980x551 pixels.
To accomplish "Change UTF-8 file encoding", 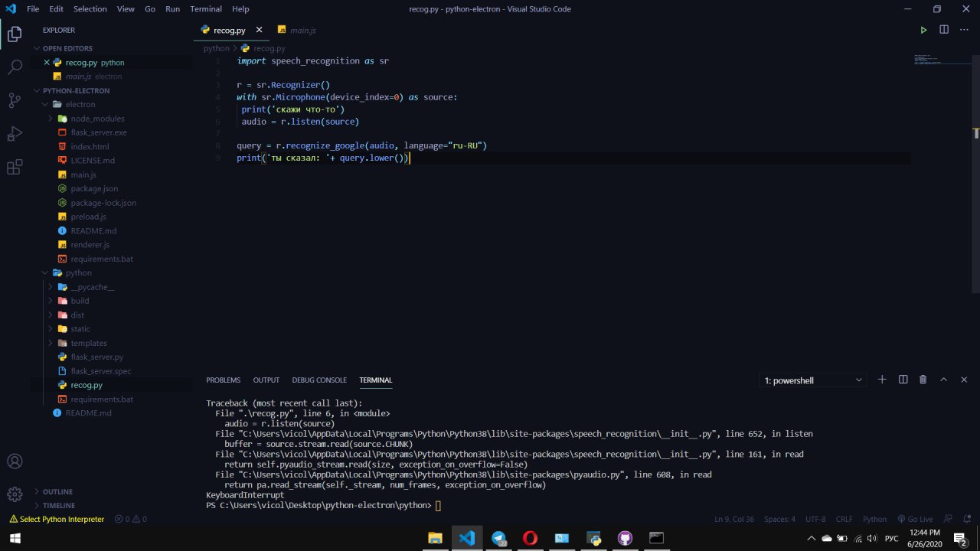I will pos(815,519).
